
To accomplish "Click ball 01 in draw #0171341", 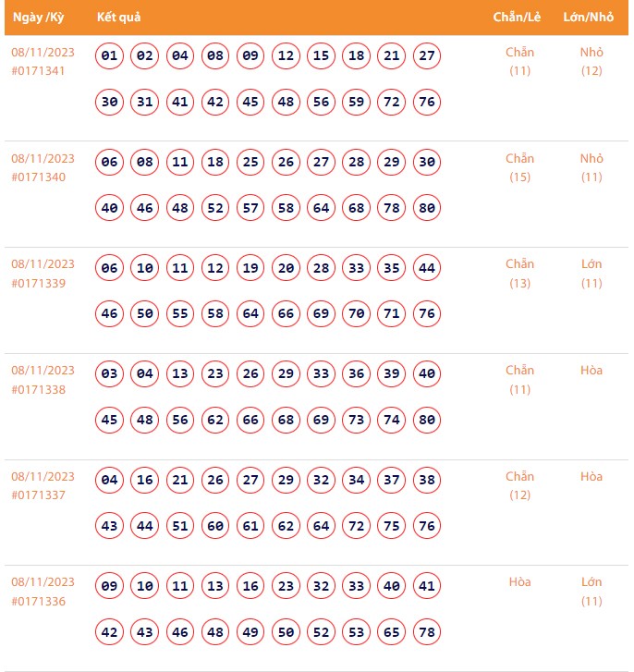I will (x=110, y=56).
